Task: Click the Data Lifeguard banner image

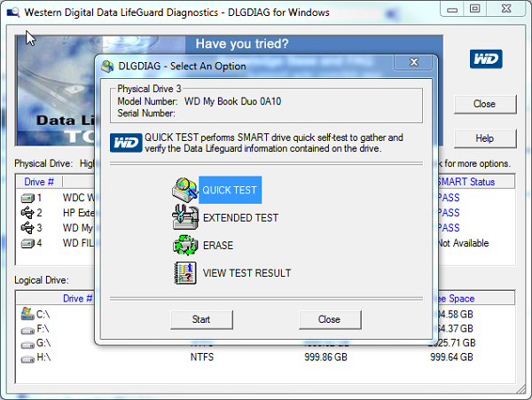Action: pos(56,91)
